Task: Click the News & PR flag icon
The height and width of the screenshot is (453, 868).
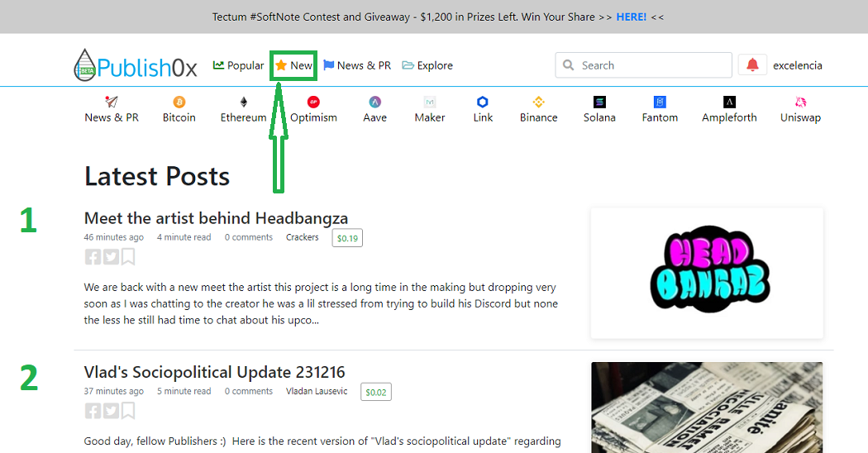Action: (329, 65)
